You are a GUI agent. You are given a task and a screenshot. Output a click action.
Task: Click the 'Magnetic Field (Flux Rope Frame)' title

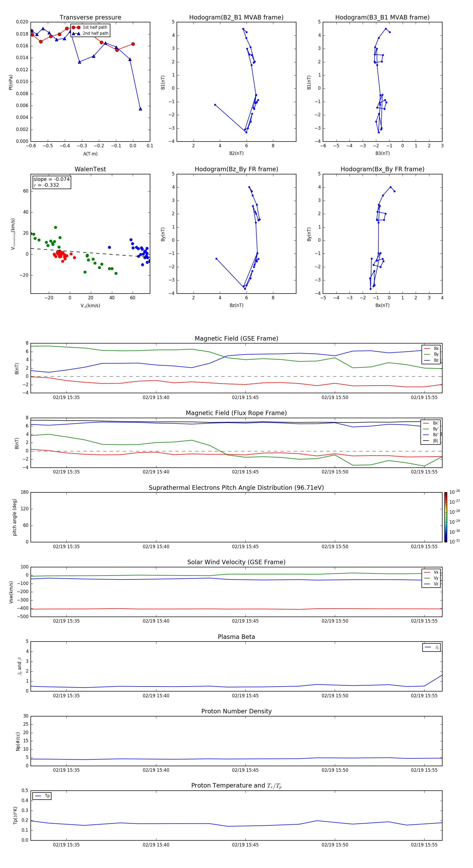[236, 413]
